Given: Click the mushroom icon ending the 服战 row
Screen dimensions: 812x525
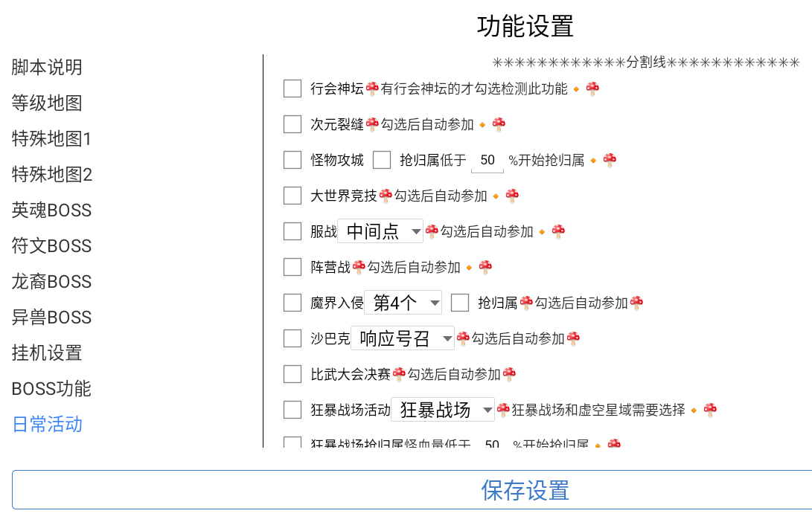Looking at the screenshot, I should pos(558,232).
